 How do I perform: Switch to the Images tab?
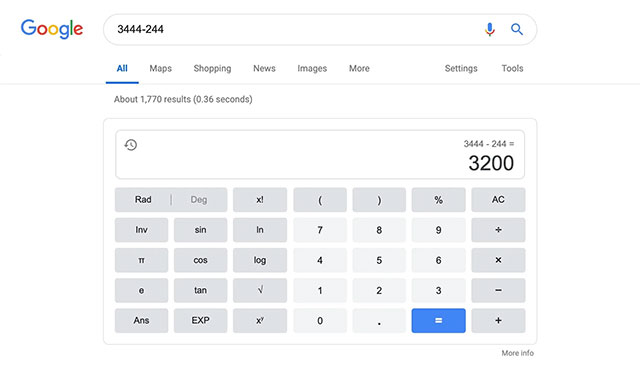pos(312,68)
